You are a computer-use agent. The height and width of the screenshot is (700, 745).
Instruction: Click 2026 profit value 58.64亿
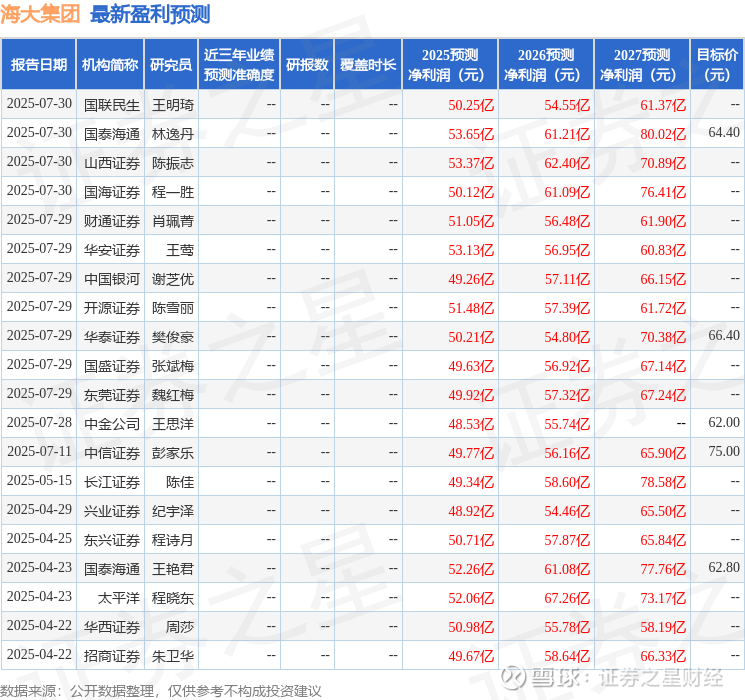pos(567,656)
